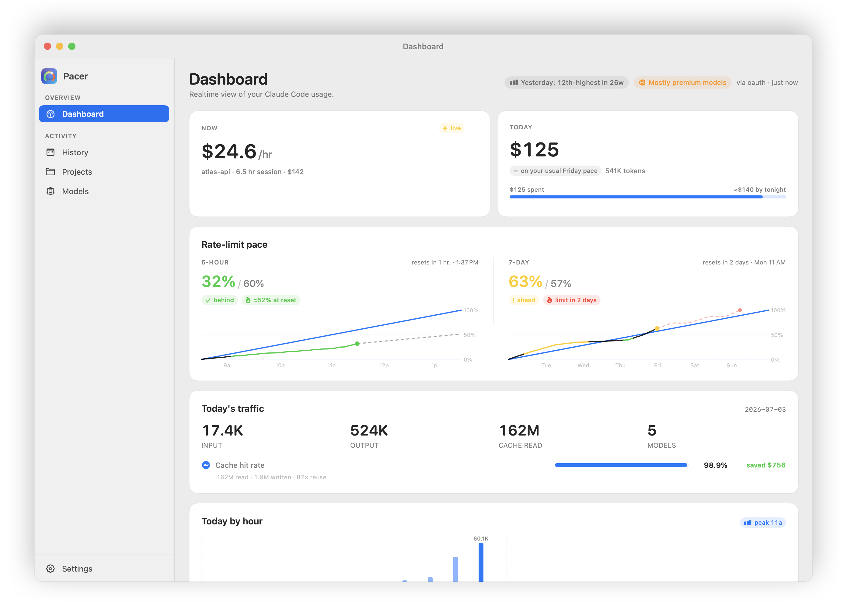Click 'resets in 2 days · Mon 11 AM' text
The image size is (847, 616).
(x=744, y=262)
